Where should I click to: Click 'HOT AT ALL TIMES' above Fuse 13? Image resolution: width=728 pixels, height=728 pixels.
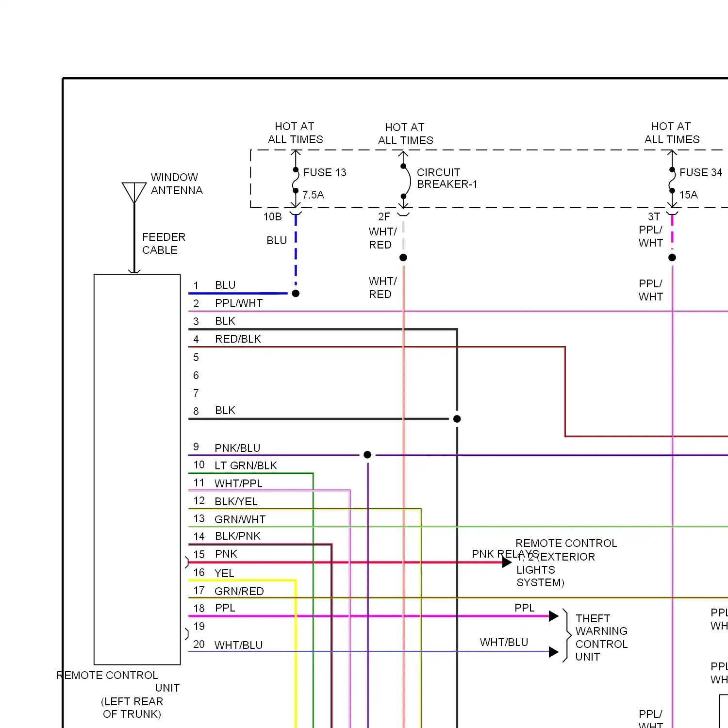pos(295,132)
